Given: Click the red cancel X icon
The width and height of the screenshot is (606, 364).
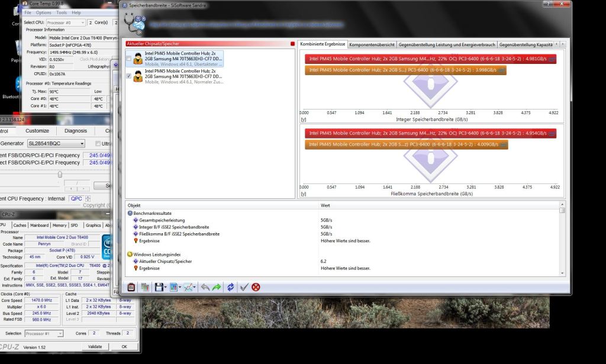Looking at the screenshot, I should tap(256, 287).
